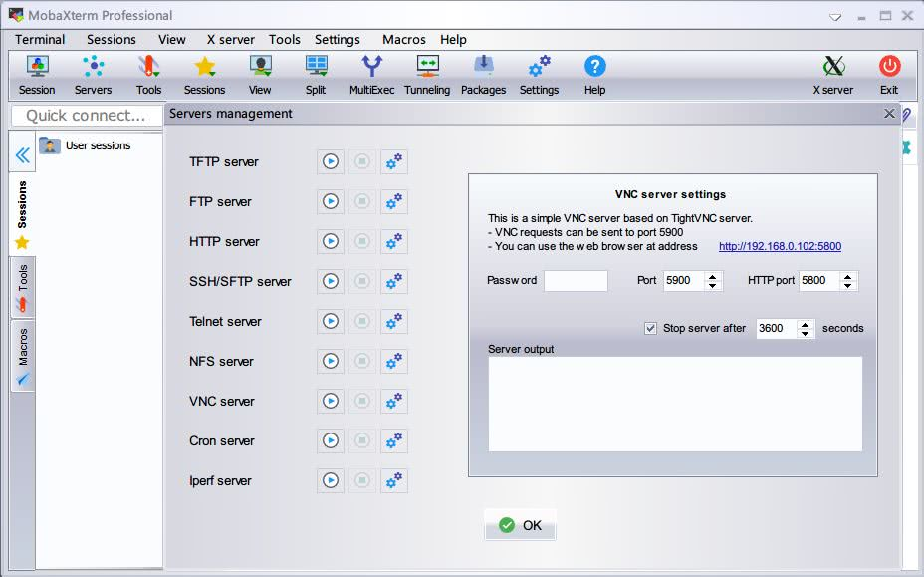Open the Tools toolbar icon
This screenshot has height=577, width=924.
[x=148, y=75]
